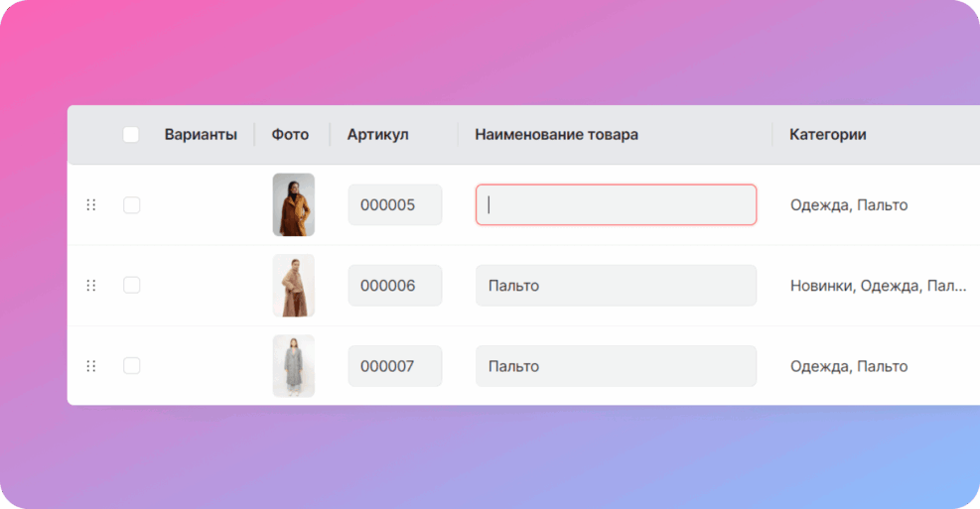Open the grey coat photo in last row

pyautogui.click(x=293, y=366)
